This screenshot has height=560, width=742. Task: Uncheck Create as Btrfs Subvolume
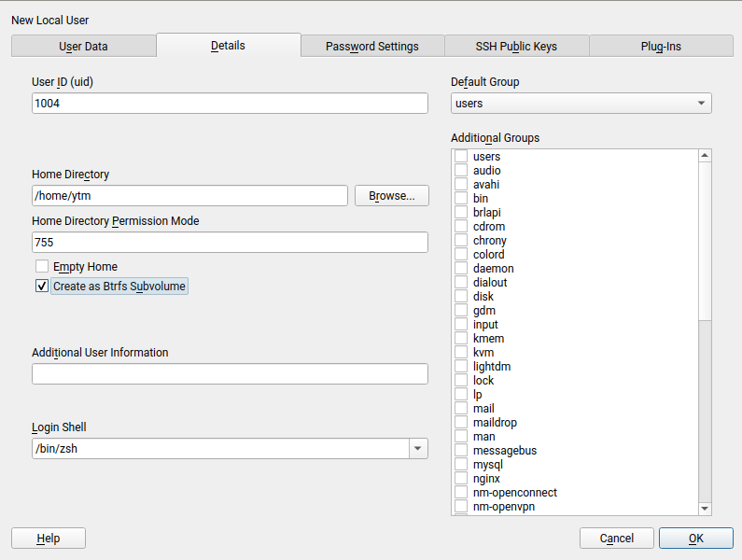(42, 287)
